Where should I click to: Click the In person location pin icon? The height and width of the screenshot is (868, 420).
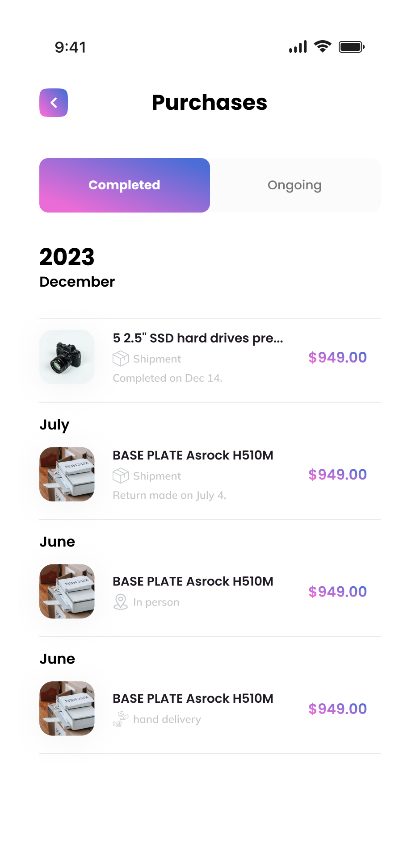pyautogui.click(x=121, y=602)
